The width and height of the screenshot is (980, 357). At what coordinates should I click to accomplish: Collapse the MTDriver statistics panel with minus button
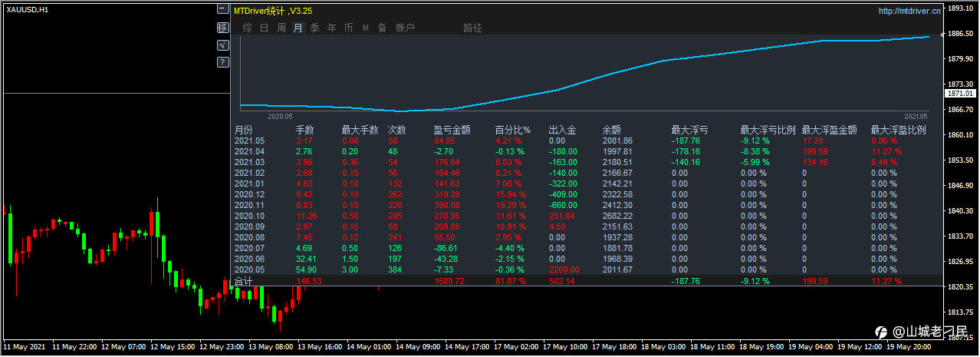(x=222, y=10)
